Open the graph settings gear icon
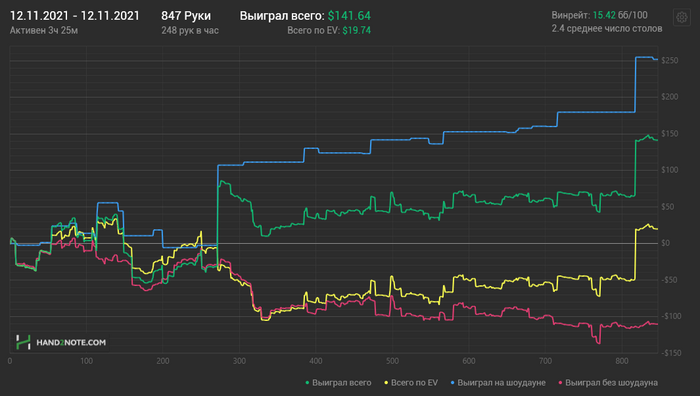 pos(681,17)
